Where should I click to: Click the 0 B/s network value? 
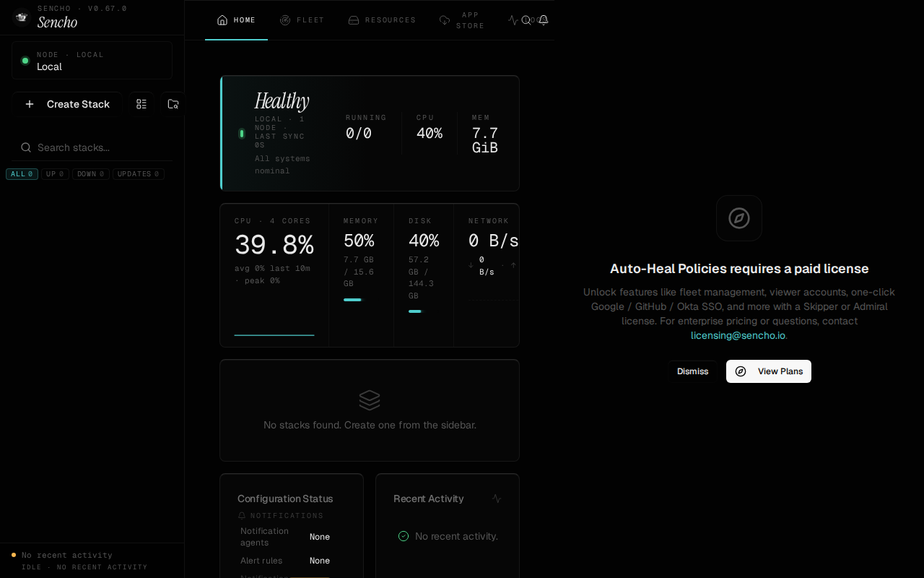[x=493, y=240]
